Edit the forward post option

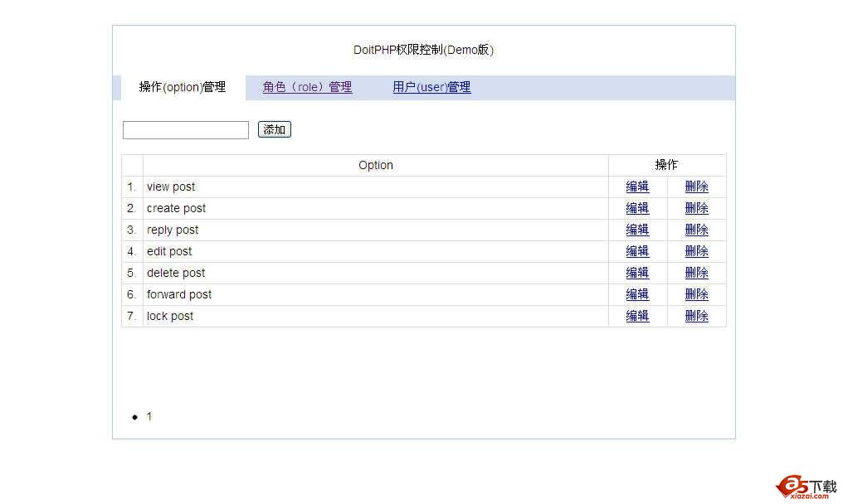[x=637, y=294]
